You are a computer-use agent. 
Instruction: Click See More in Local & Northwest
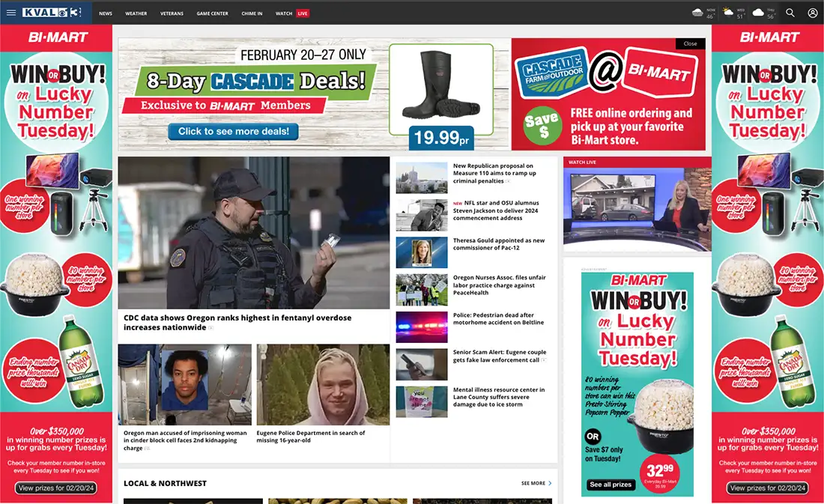(533, 483)
